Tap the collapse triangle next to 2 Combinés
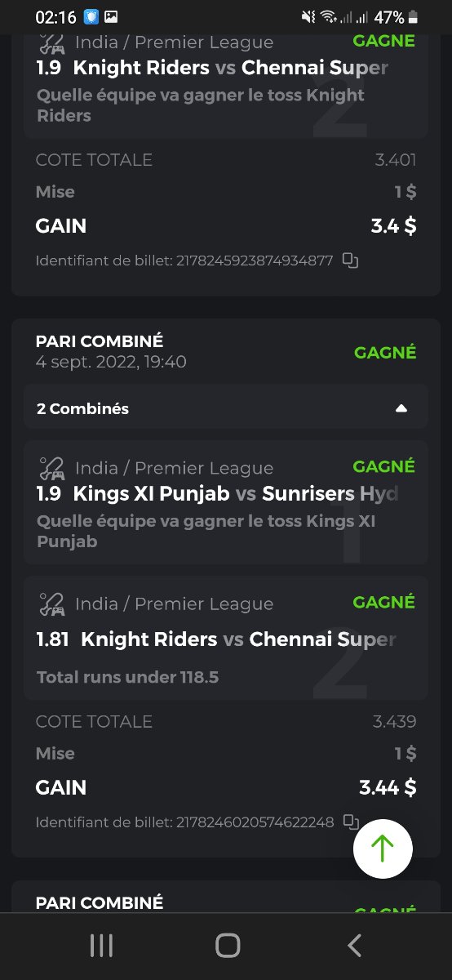Viewport: 452px width, 980px height. tap(401, 408)
